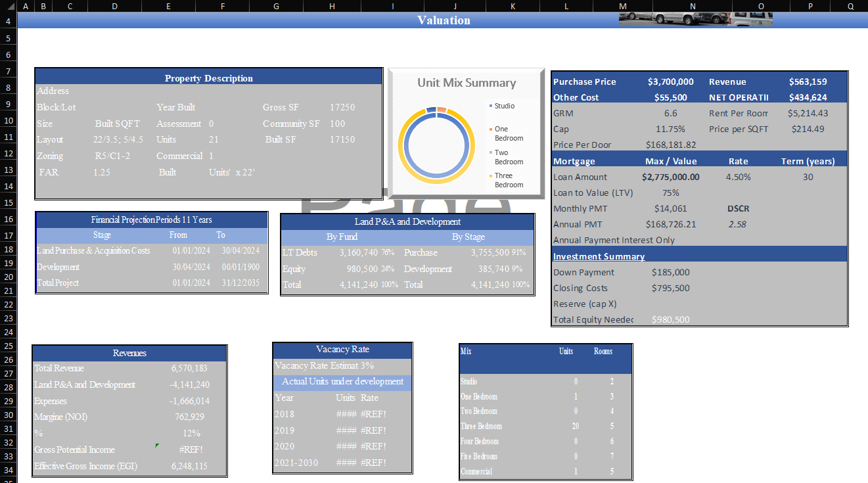Select the Zoning value R5/C1-2
868x483 pixels.
click(112, 156)
